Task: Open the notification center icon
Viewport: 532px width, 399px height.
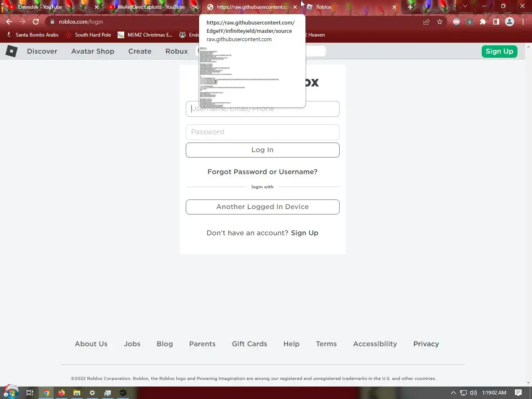Action: (x=518, y=393)
